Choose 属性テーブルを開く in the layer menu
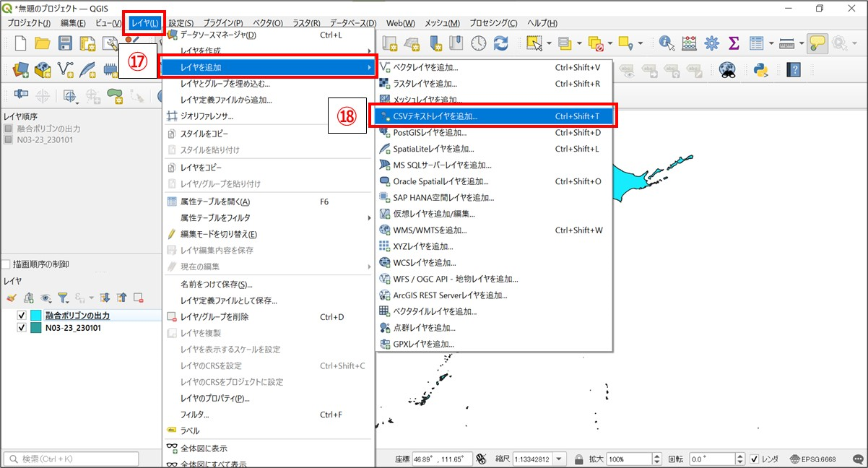 [x=214, y=201]
